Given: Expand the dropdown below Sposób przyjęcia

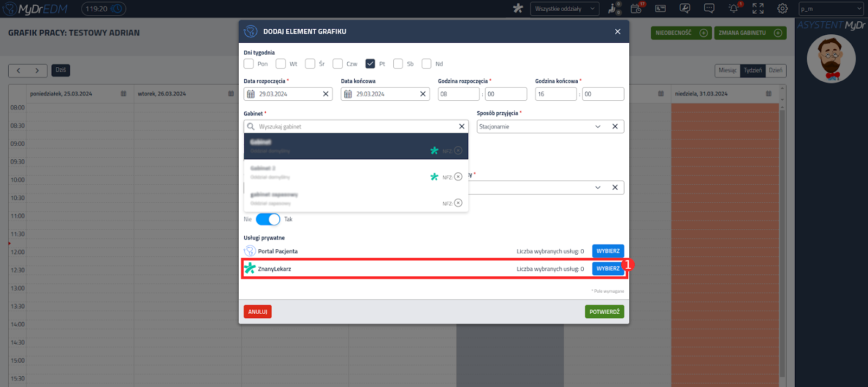Looking at the screenshot, I should click(598, 188).
